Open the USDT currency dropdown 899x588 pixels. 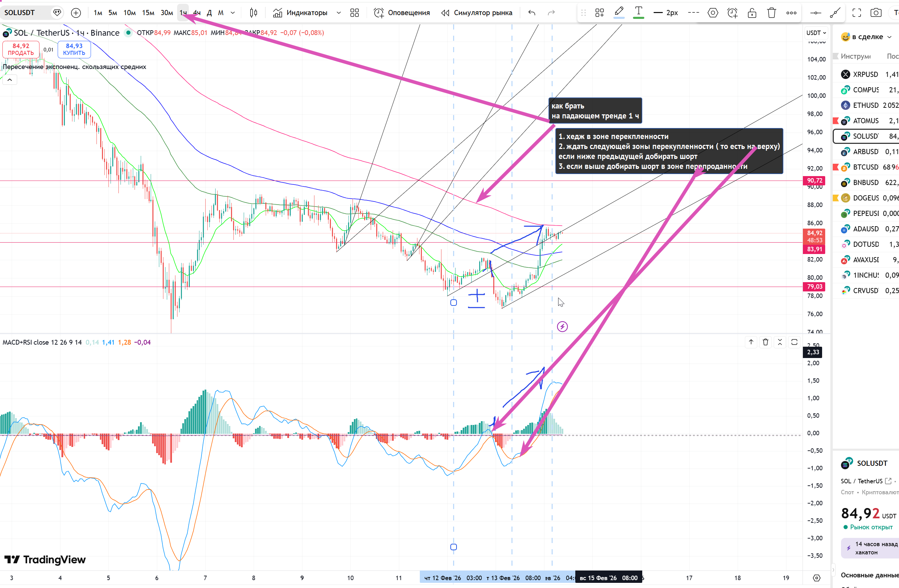click(x=816, y=33)
